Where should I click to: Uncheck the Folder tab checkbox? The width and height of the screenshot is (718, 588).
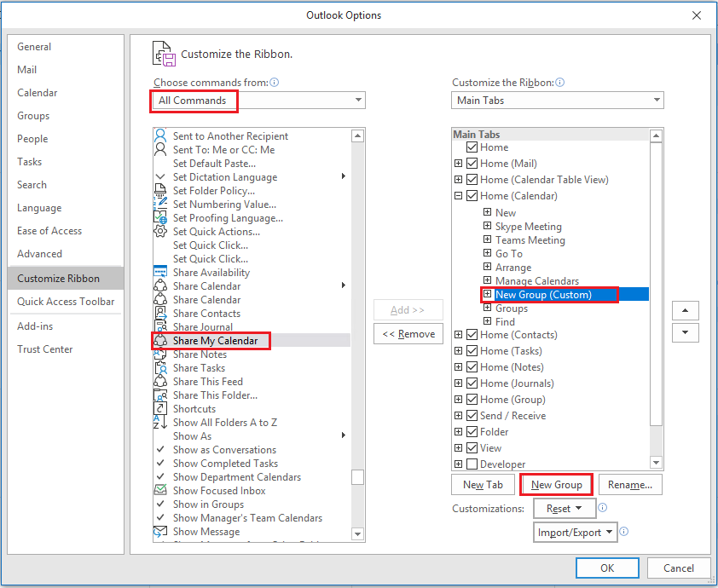[x=472, y=431]
